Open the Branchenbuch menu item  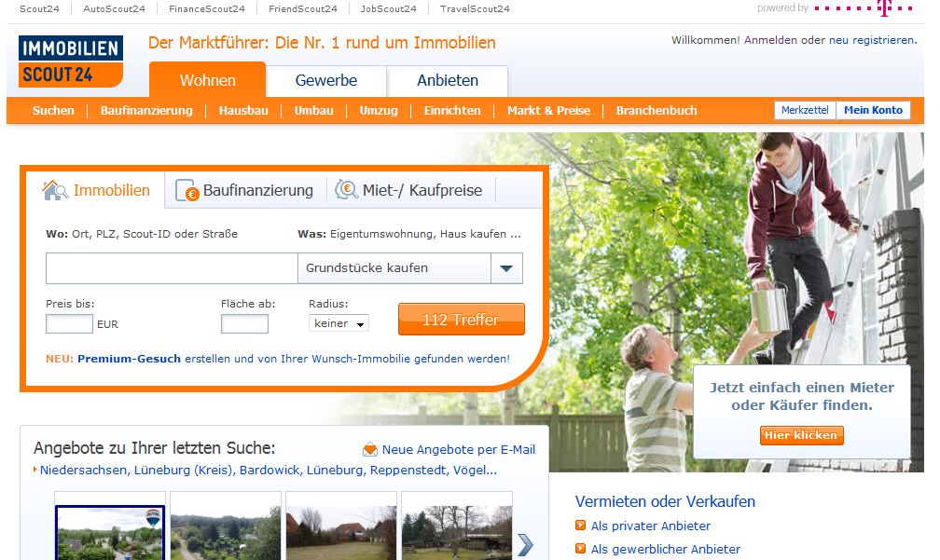657,110
